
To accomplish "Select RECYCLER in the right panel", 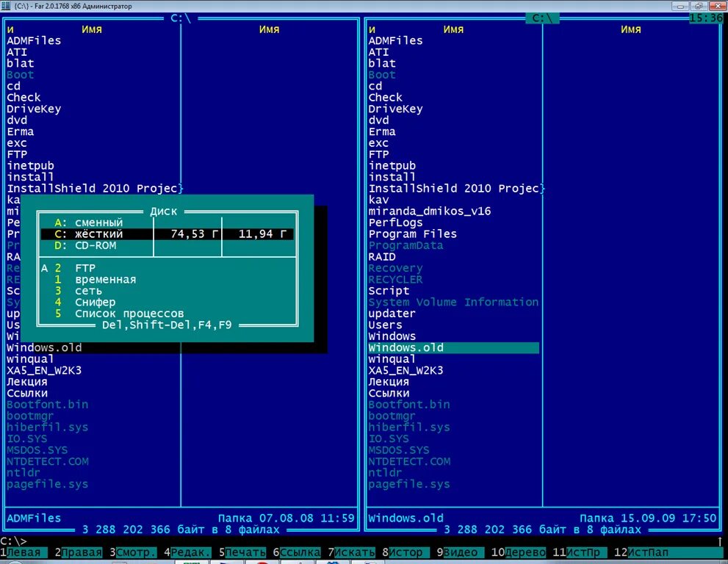I will 395,280.
